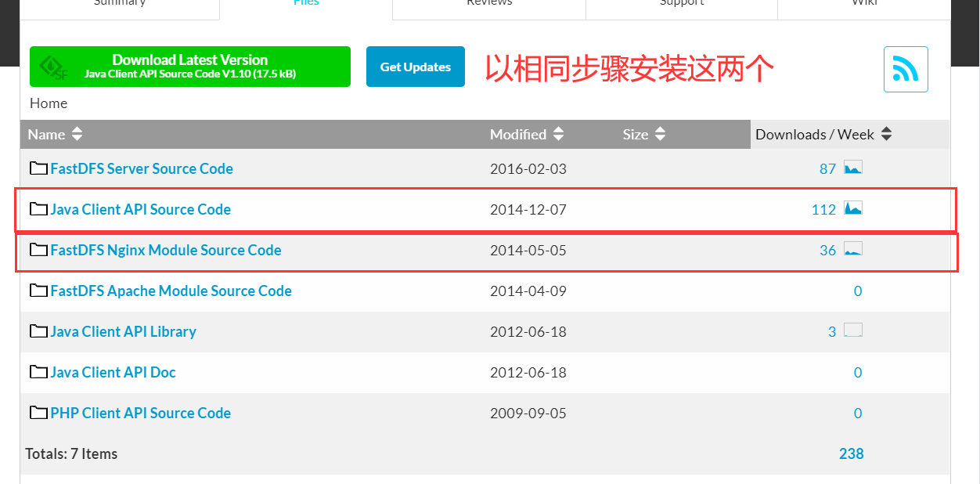
Task: Click the folder icon beside FastDFS Server Source Code
Action: (x=38, y=167)
